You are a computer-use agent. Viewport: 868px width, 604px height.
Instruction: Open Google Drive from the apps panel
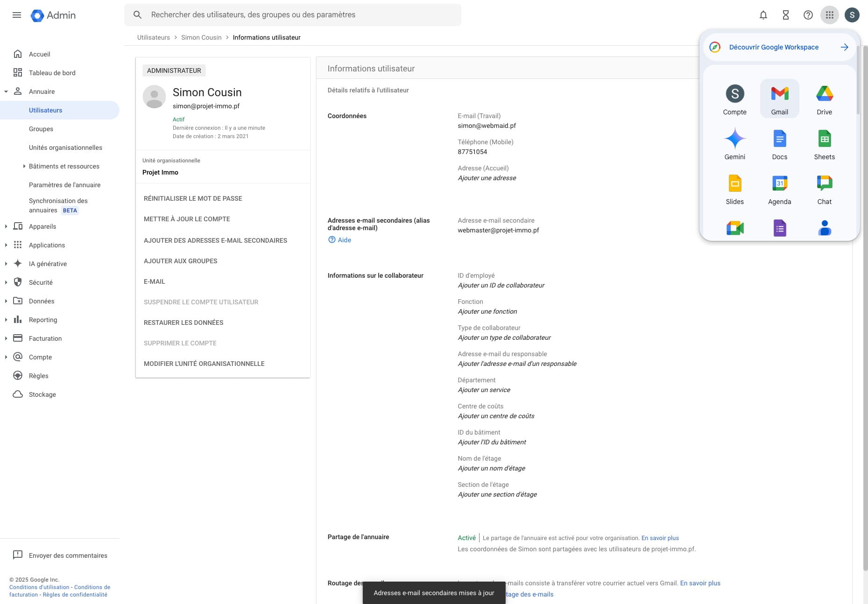(x=824, y=98)
